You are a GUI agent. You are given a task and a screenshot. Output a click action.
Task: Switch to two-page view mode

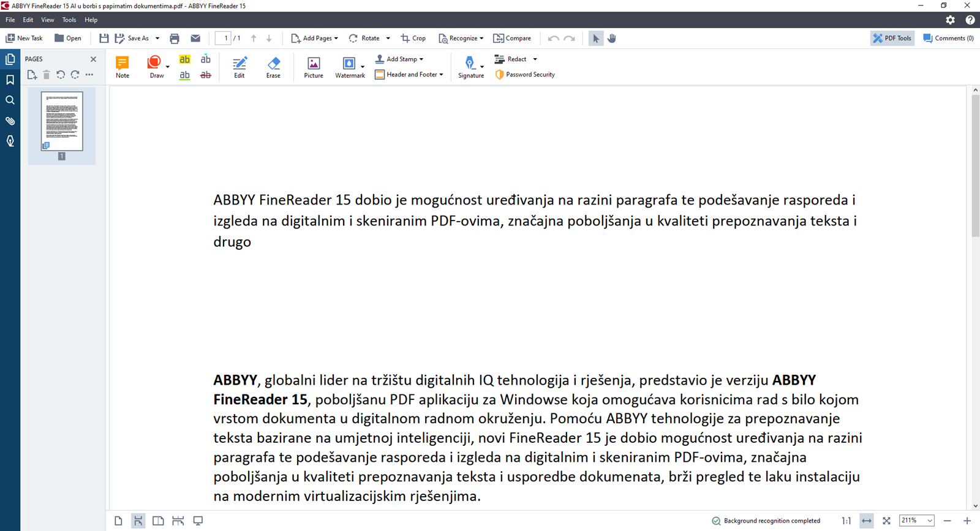click(158, 521)
